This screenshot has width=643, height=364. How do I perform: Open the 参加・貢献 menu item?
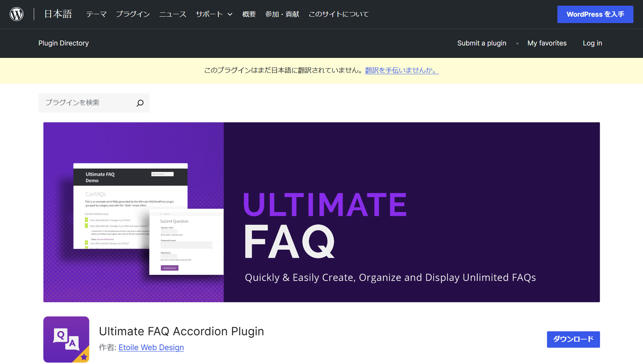(282, 14)
